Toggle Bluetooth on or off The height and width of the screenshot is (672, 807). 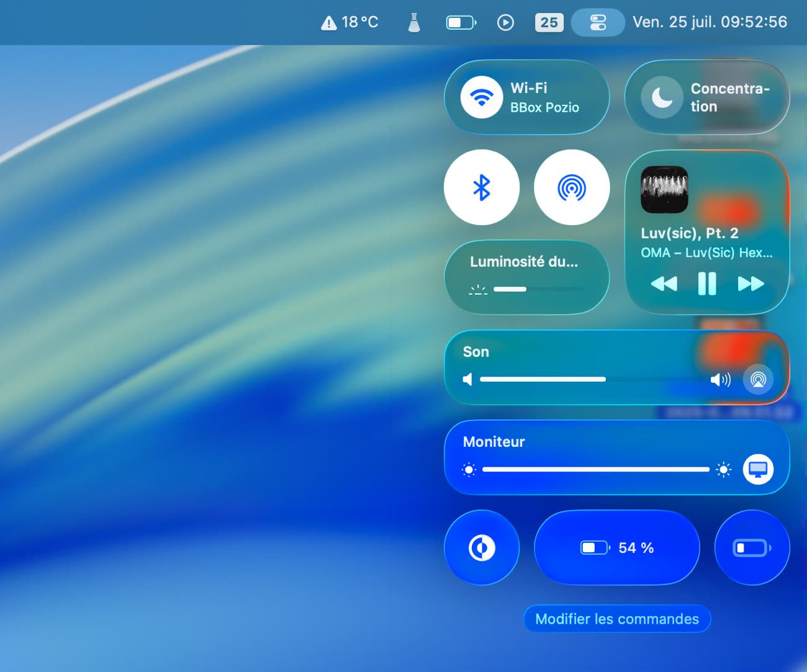tap(482, 187)
